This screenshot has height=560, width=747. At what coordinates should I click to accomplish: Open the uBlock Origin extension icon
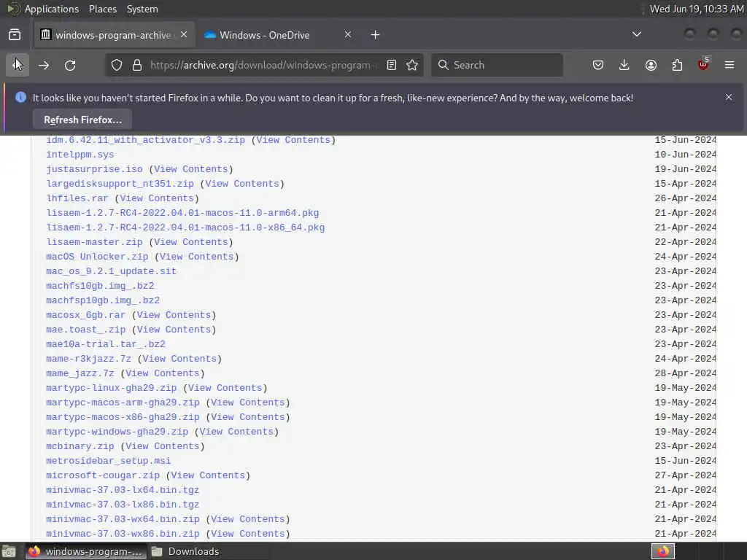(703, 65)
